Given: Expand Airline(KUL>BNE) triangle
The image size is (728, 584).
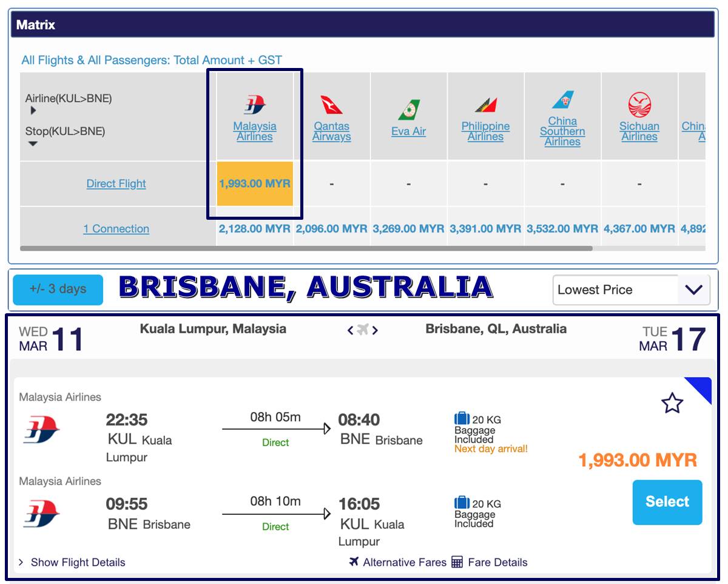Looking at the screenshot, I should click(x=33, y=110).
